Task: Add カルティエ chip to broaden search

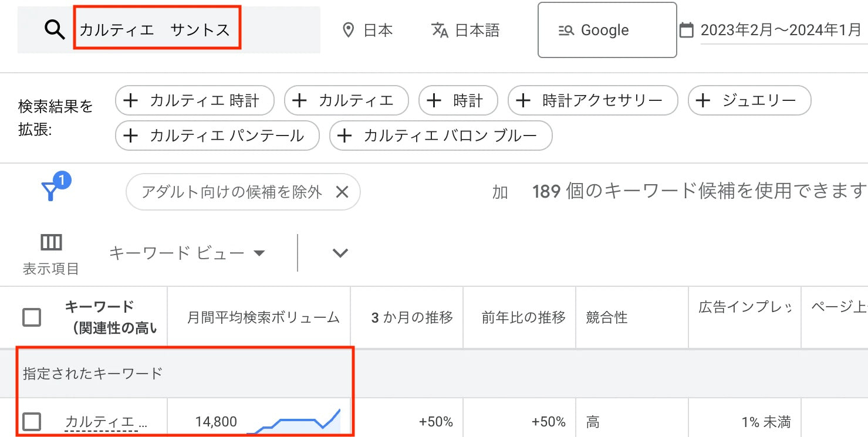Action: click(346, 101)
